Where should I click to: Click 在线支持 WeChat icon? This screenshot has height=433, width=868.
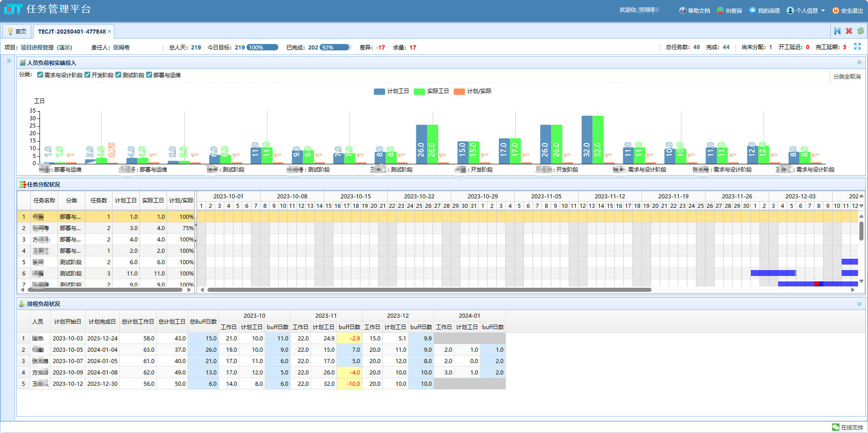click(x=835, y=427)
